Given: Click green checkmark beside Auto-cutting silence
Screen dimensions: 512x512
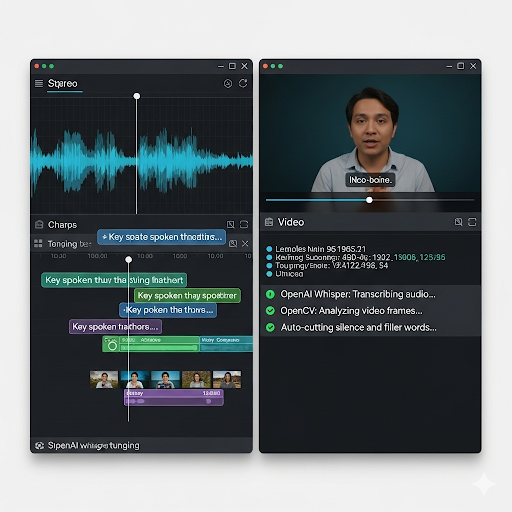Looking at the screenshot, I should [270, 327].
